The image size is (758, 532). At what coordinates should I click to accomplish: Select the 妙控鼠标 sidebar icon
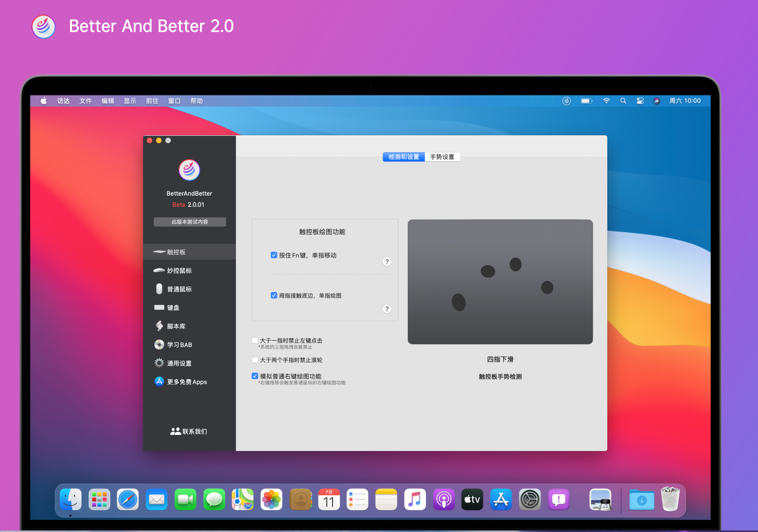[x=159, y=270]
